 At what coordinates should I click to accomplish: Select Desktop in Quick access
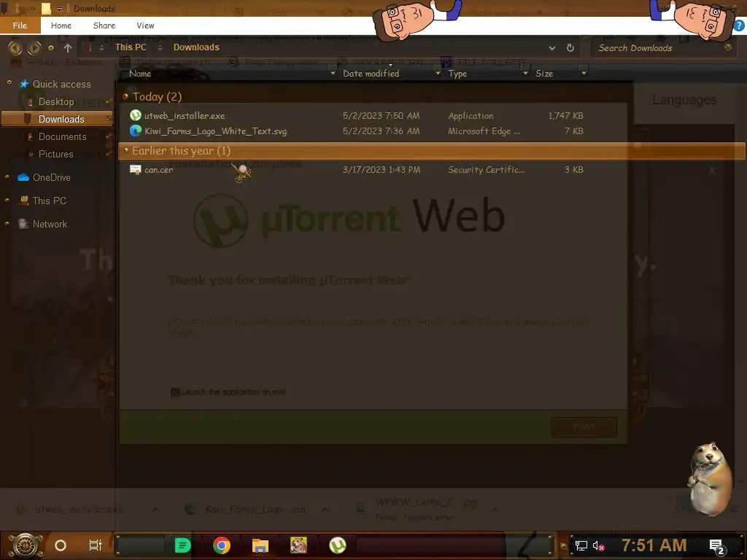[56, 101]
